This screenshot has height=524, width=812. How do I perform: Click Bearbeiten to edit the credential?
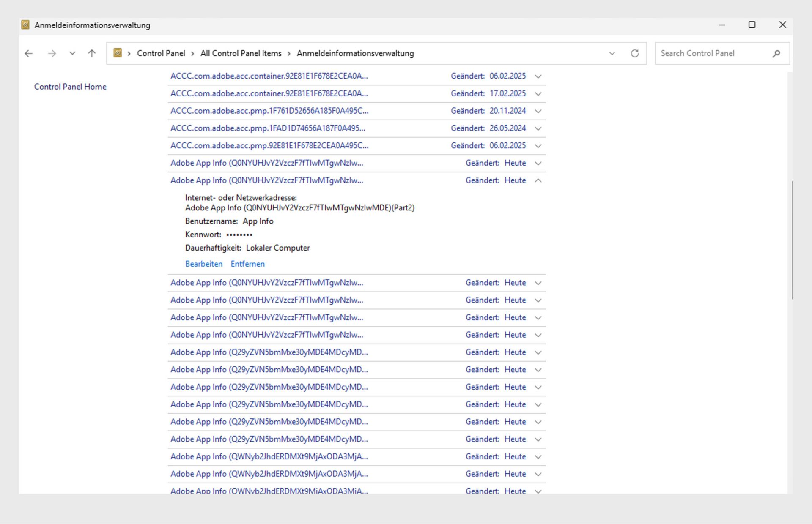point(204,264)
